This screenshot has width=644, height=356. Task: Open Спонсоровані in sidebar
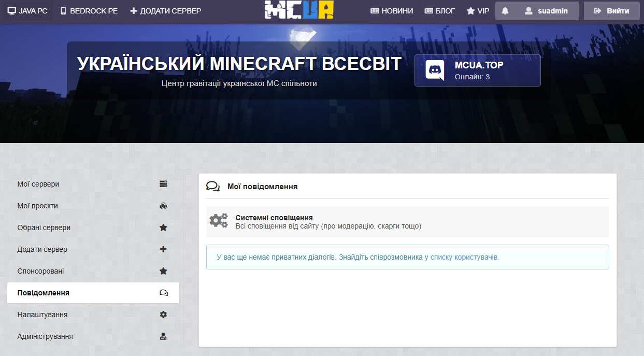click(93, 271)
